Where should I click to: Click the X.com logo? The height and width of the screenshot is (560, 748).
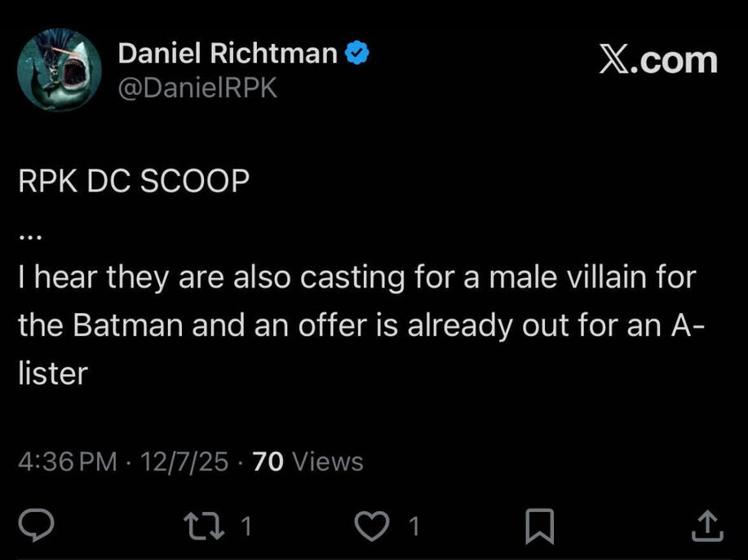(657, 60)
